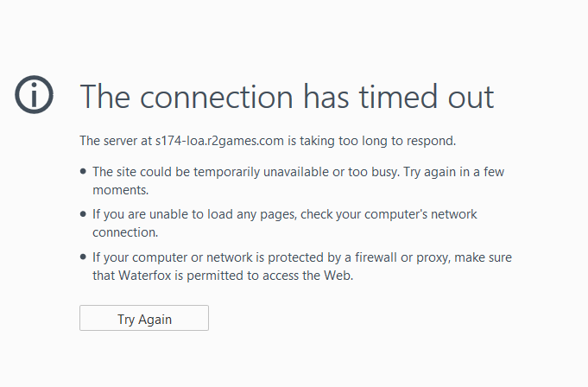Screen dimensions: 588x387
Task: Click the 'Try again in a few' text
Action: (454, 172)
